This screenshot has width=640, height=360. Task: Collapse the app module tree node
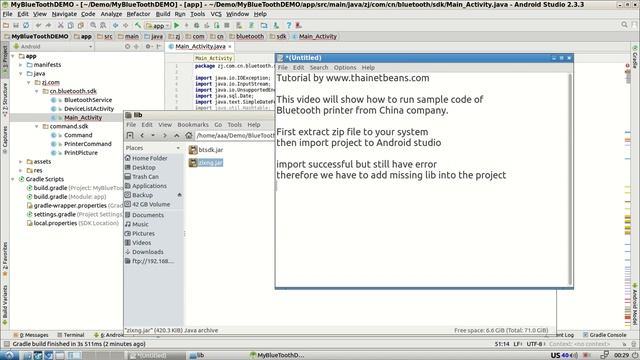[x=13, y=56]
